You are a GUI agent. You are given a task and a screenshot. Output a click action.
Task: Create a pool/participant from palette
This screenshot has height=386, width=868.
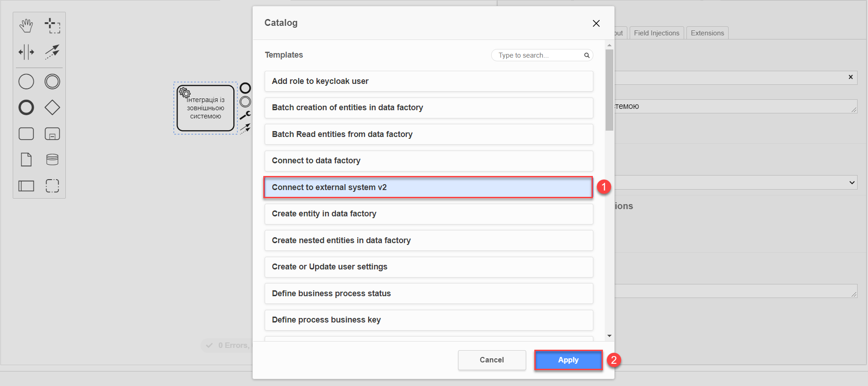click(x=26, y=186)
